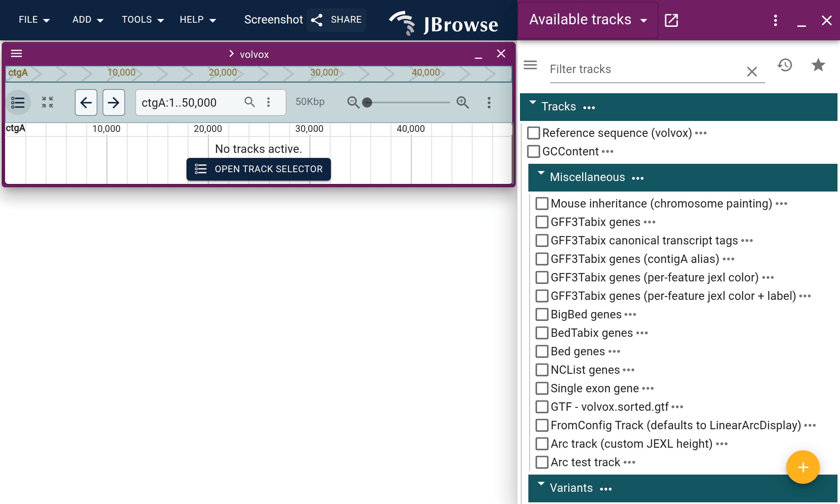This screenshot has height=504, width=840.
Task: Open options dots for Reference sequence track
Action: 701,133
